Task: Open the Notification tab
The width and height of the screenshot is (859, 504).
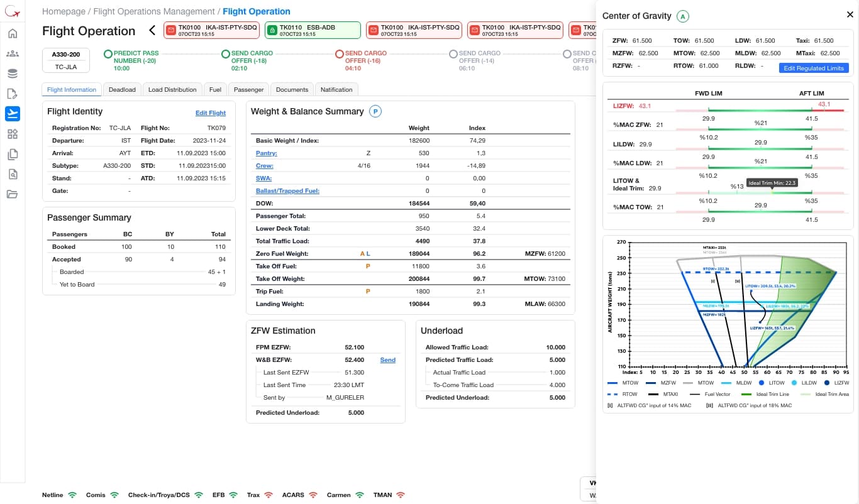Action: 336,89
